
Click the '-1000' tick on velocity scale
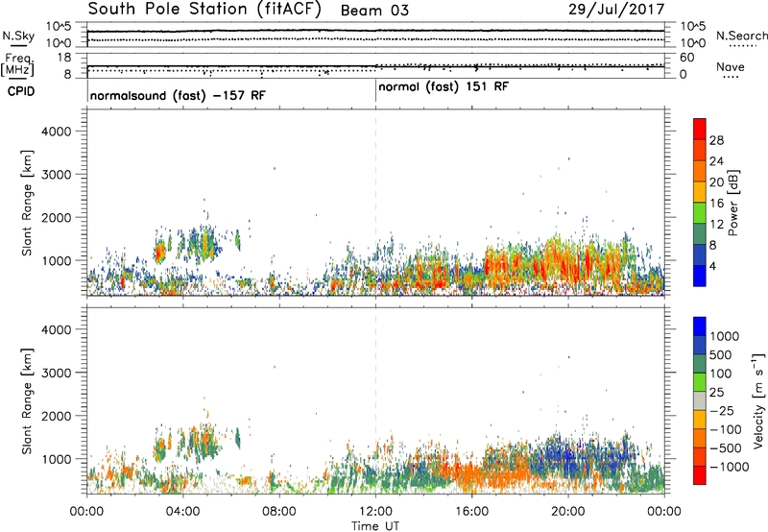730,467
